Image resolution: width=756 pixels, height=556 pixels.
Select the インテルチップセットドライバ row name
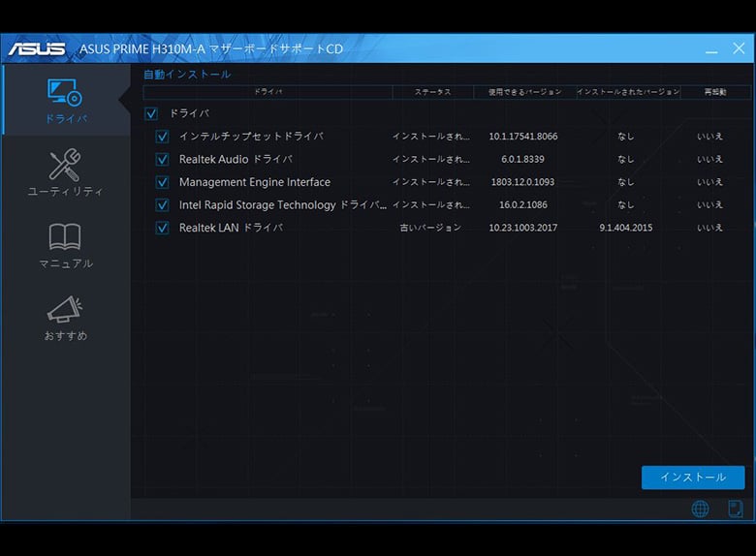click(251, 137)
